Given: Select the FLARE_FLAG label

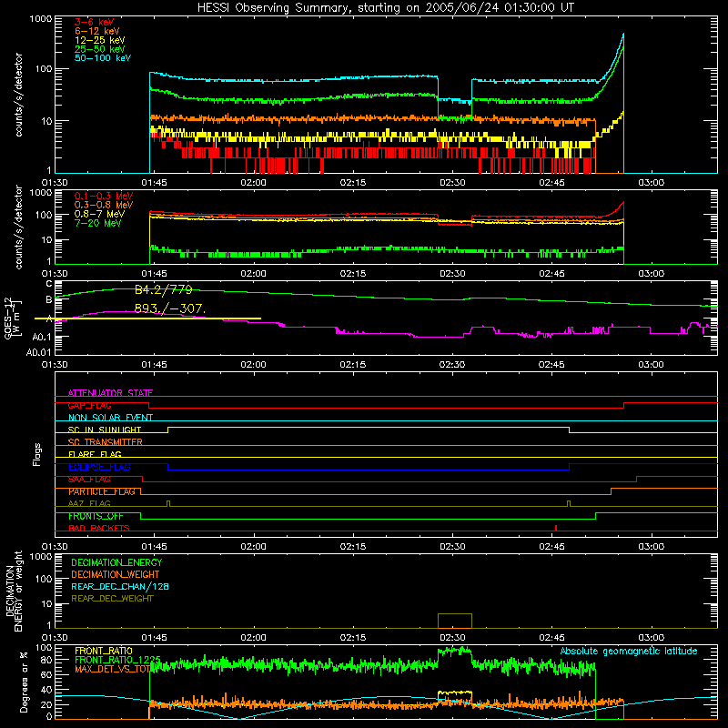Looking at the screenshot, I should point(95,454).
